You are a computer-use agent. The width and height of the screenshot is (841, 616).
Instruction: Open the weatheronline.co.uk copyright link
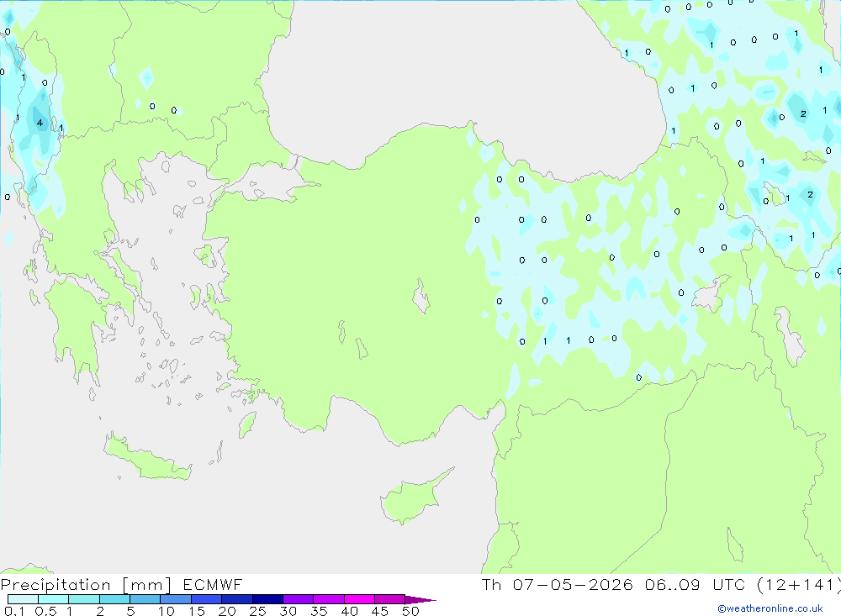(x=770, y=608)
